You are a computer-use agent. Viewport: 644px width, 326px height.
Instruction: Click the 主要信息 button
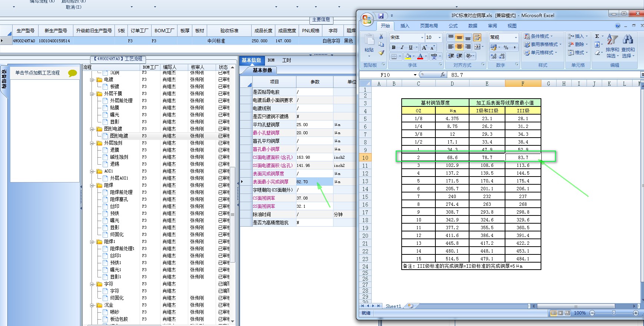point(321,20)
